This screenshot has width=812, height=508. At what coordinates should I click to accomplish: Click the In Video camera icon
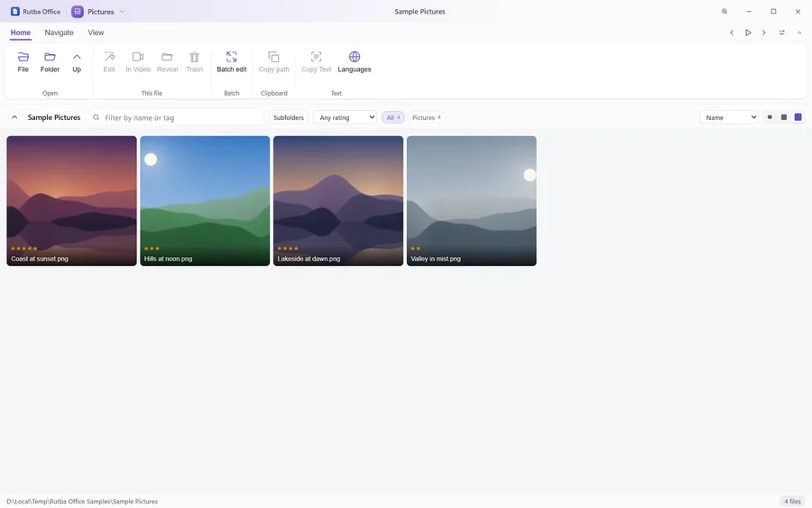[x=138, y=57]
